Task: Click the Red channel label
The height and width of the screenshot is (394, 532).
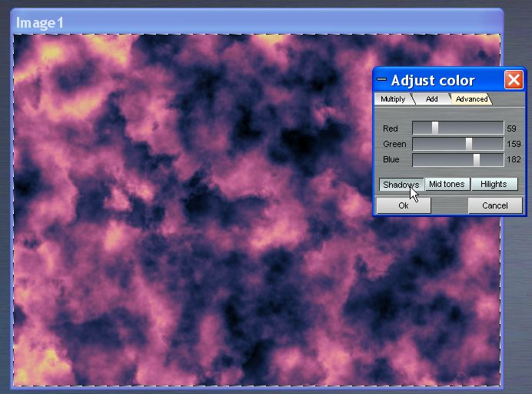Action: coord(391,129)
